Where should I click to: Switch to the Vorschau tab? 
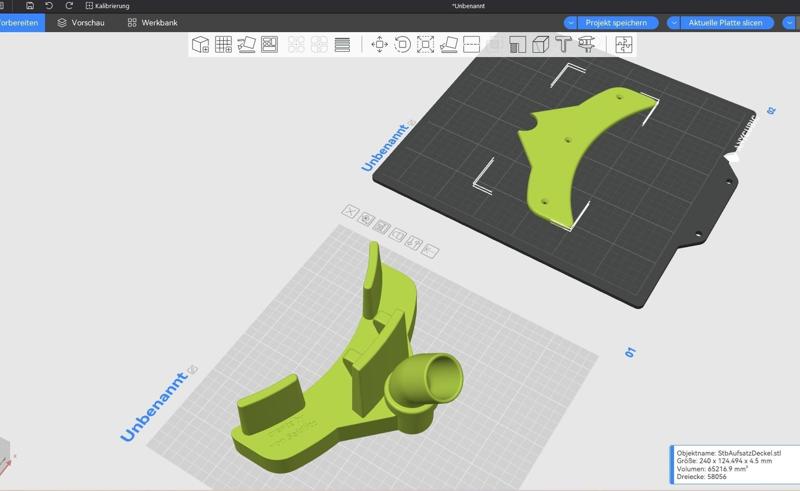click(x=81, y=22)
